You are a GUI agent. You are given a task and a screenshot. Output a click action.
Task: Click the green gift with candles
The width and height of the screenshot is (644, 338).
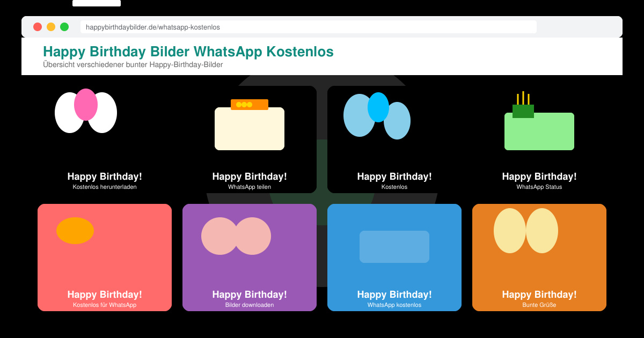click(539, 121)
